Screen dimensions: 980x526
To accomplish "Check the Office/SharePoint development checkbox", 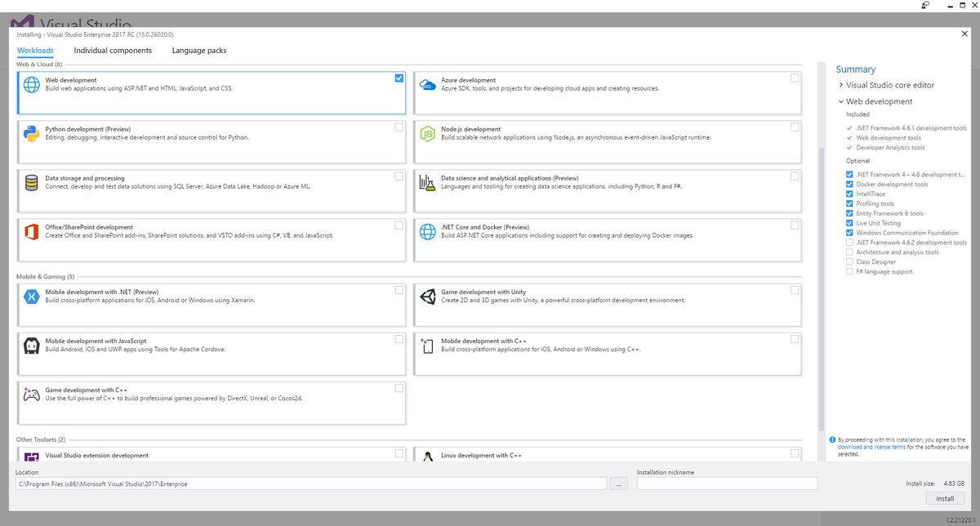I will click(399, 225).
